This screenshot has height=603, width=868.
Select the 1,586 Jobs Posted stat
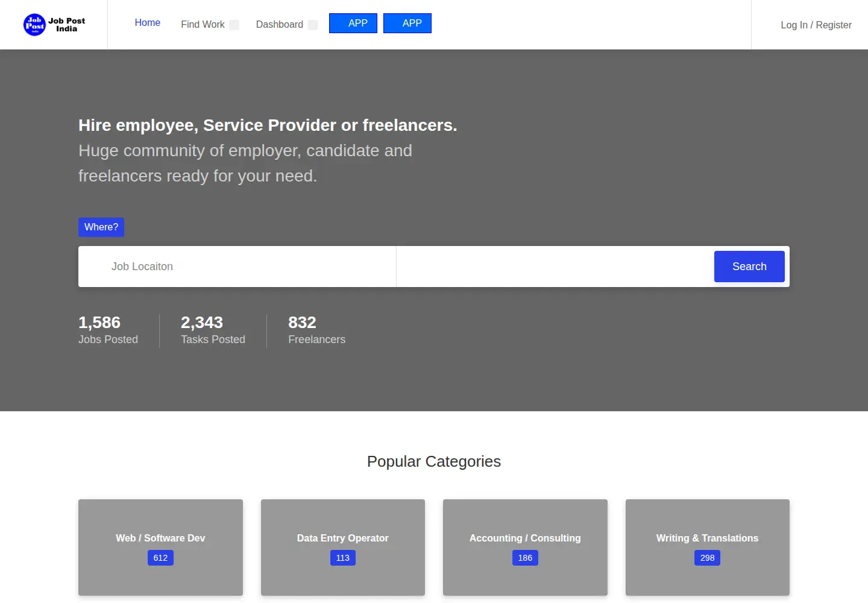(x=108, y=330)
